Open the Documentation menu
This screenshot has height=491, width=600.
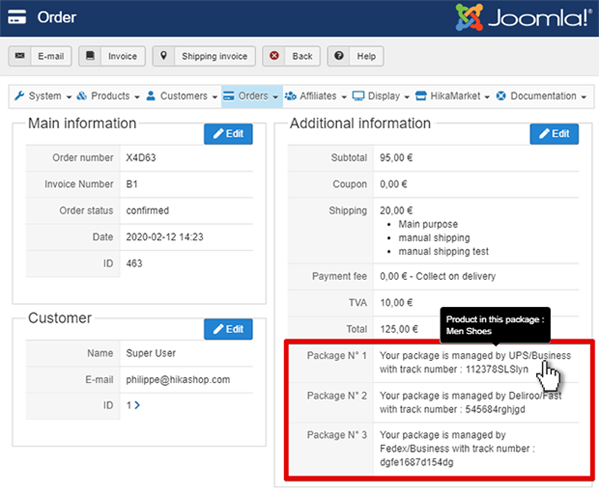[541, 96]
